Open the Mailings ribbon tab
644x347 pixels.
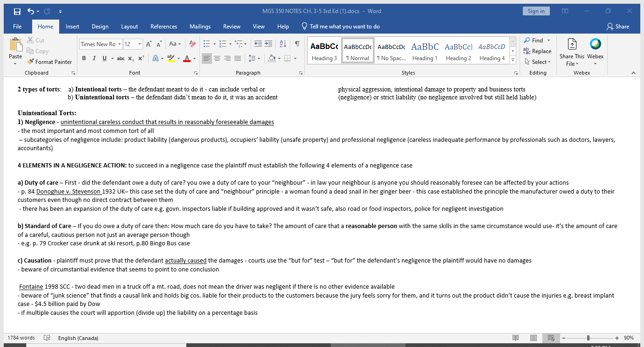pyautogui.click(x=200, y=27)
